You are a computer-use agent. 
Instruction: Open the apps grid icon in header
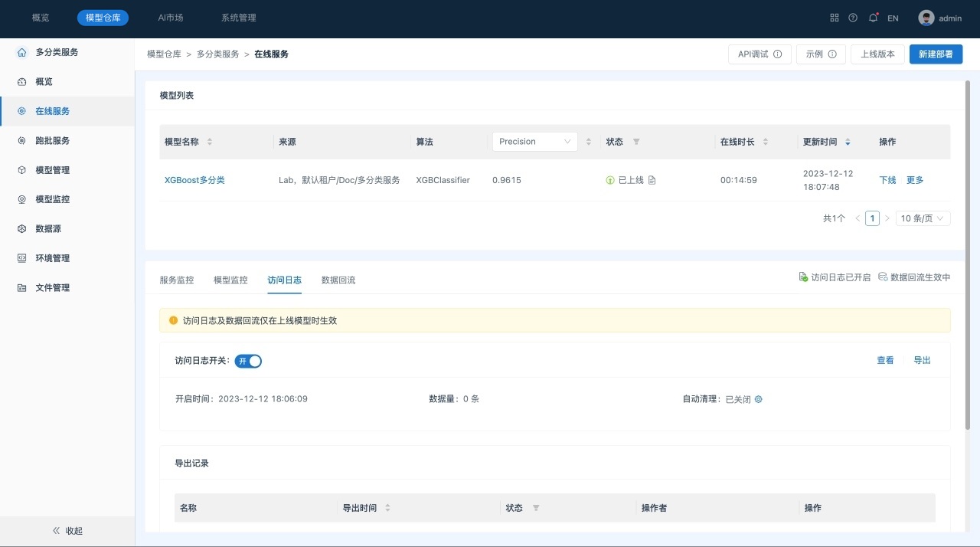pyautogui.click(x=835, y=18)
